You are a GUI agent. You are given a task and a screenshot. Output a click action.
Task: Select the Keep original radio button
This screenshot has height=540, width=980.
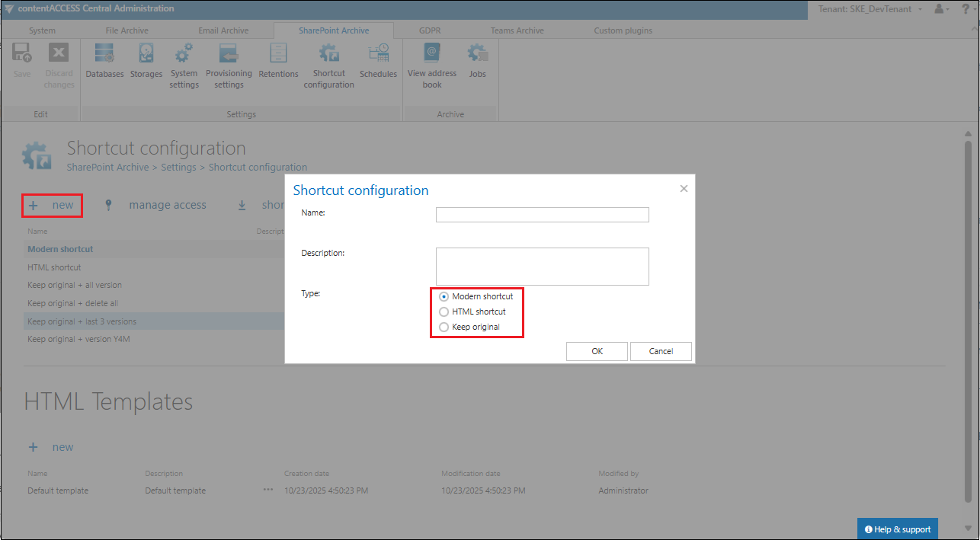pos(444,327)
